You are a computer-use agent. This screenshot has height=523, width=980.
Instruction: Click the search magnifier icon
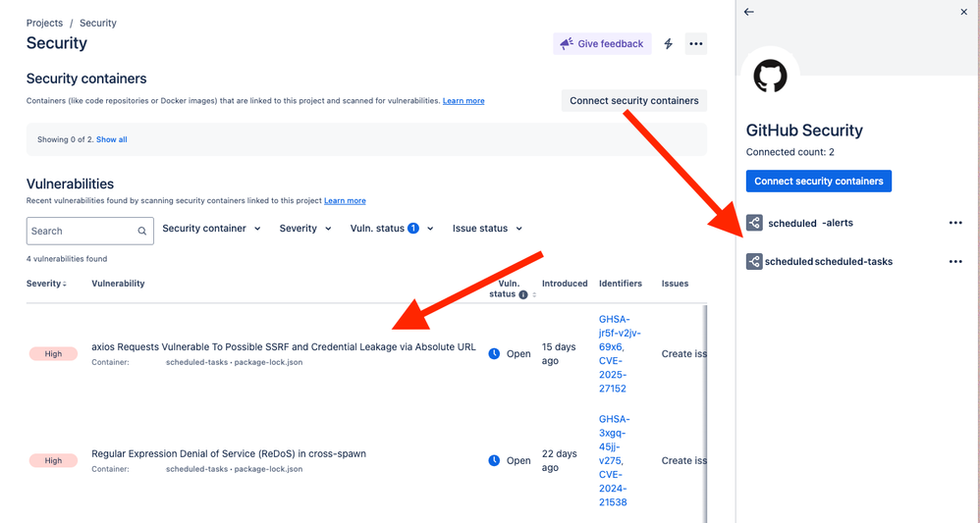pos(141,232)
